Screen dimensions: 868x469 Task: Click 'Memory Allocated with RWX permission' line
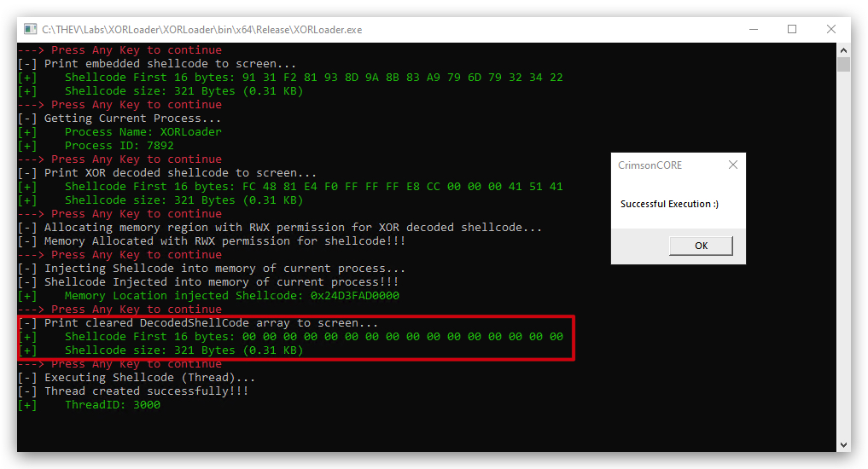(212, 241)
